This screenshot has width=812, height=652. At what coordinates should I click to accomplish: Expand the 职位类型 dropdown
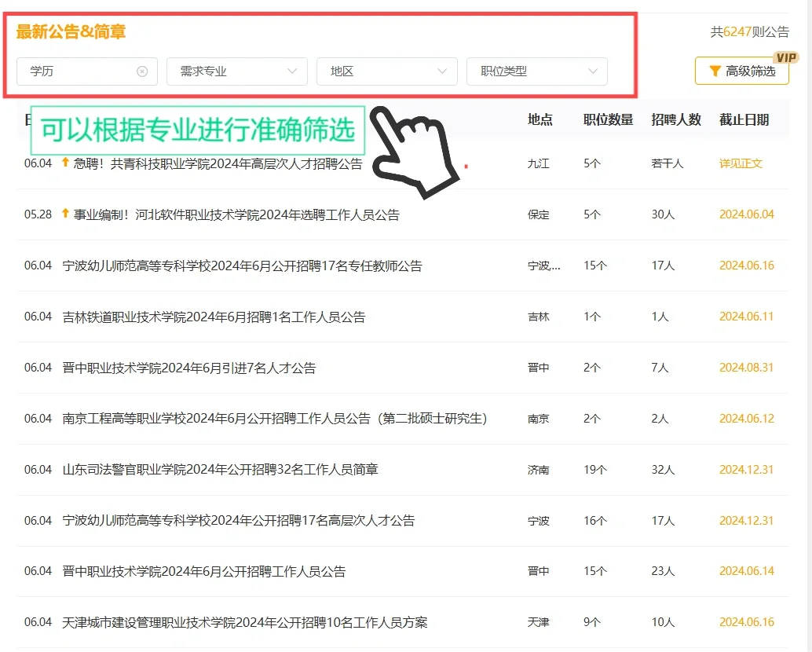coord(536,71)
